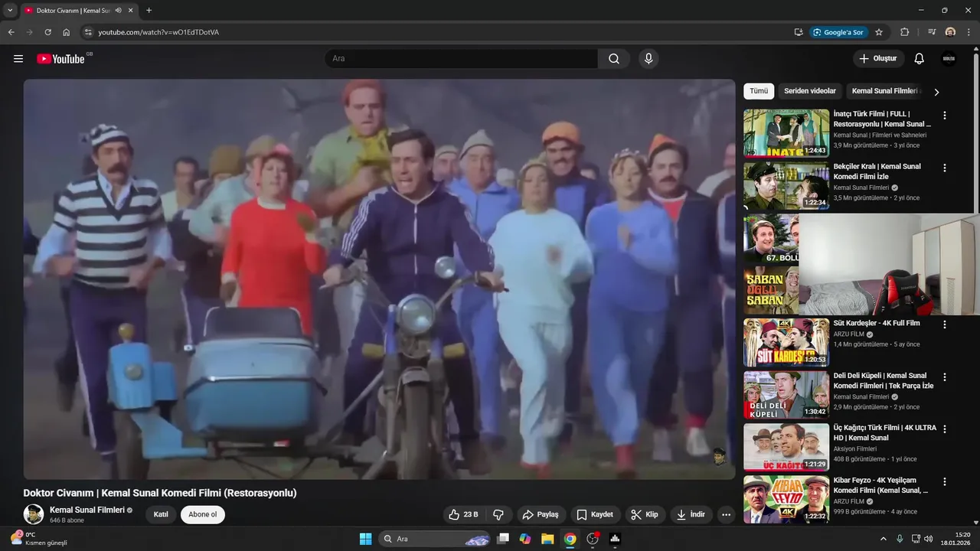
Task: Reload the page in Chrome
Action: (47, 32)
